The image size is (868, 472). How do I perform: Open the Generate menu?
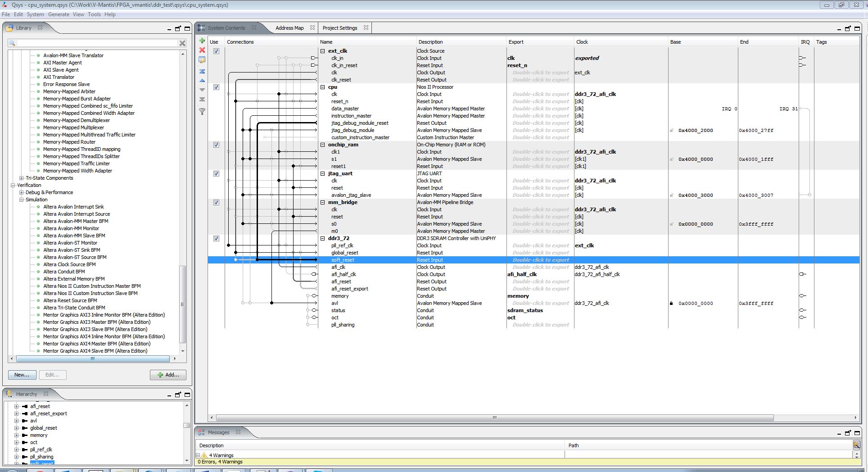59,14
